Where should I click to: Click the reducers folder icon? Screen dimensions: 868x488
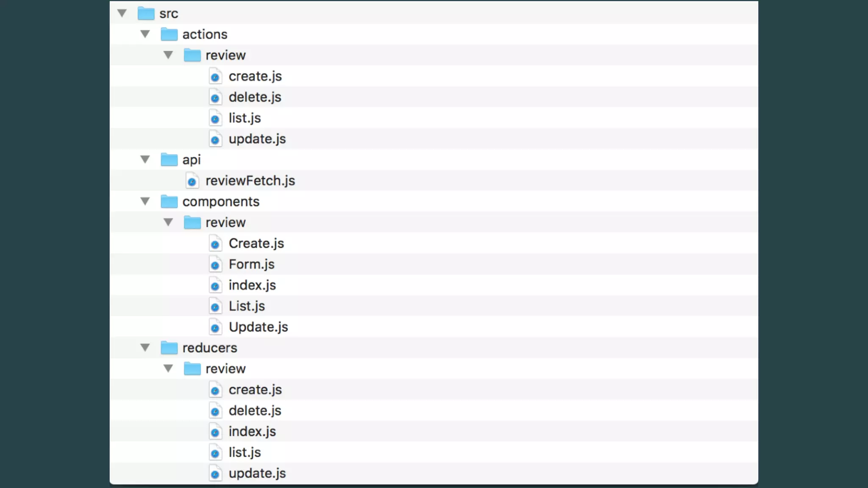(169, 348)
